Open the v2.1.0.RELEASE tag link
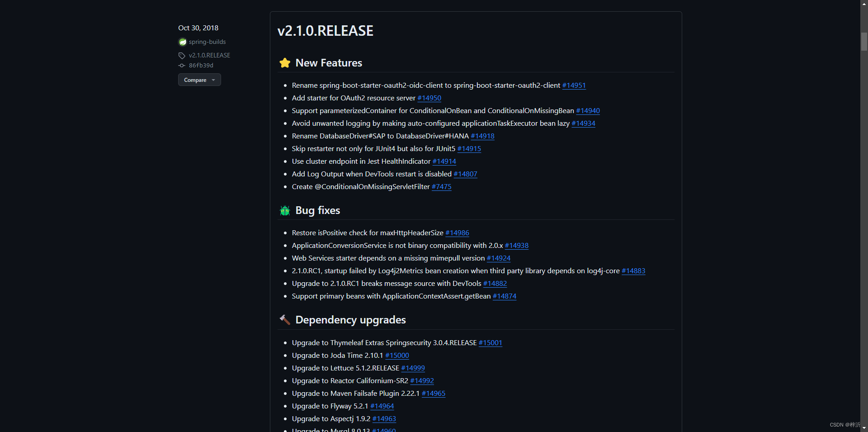 click(209, 55)
